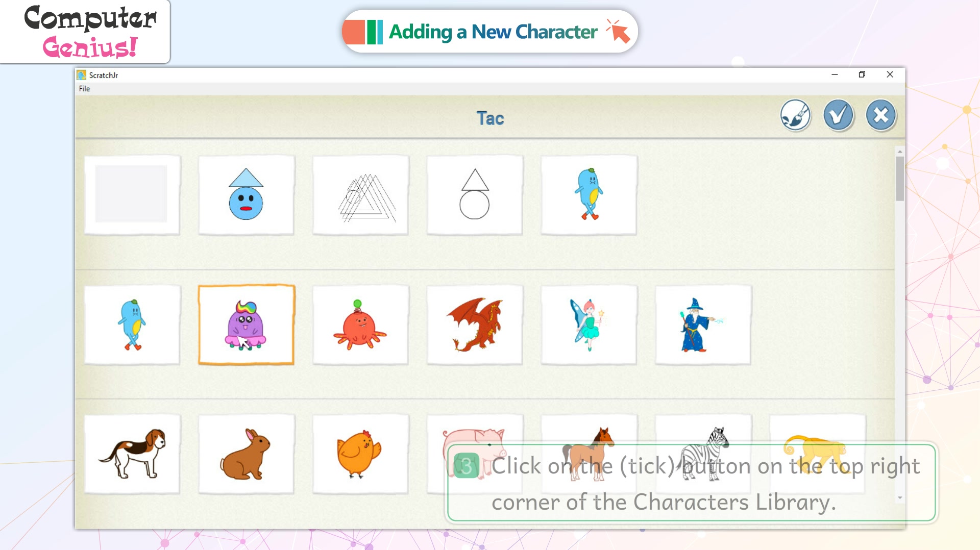The height and width of the screenshot is (550, 980).
Task: Pick the blue circle with triangle hat
Action: point(246,195)
